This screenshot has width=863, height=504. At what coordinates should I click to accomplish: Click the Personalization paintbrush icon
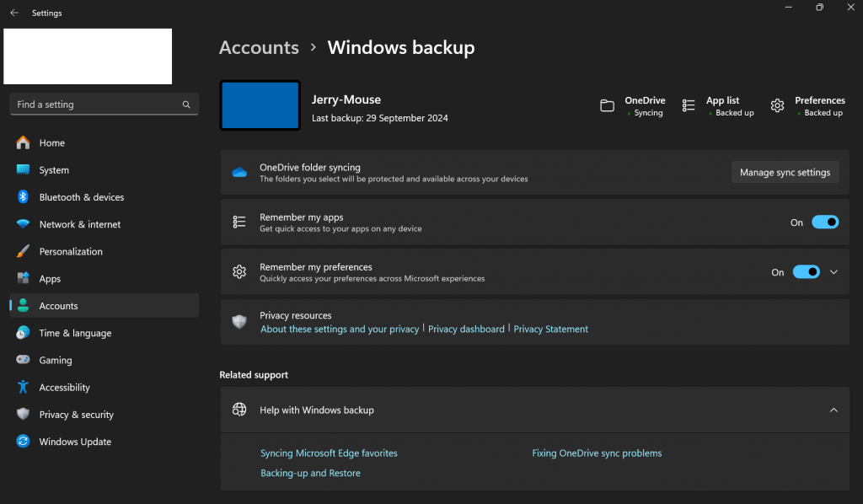tap(23, 251)
